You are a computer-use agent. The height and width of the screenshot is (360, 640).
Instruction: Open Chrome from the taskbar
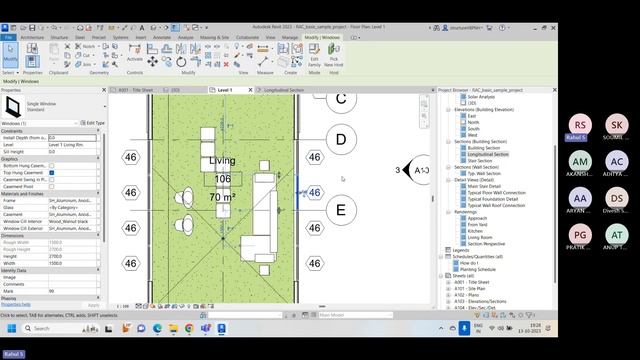click(x=189, y=328)
